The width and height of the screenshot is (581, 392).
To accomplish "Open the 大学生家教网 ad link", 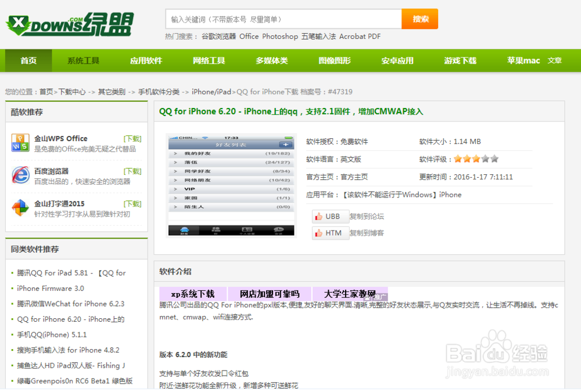I will [350, 294].
